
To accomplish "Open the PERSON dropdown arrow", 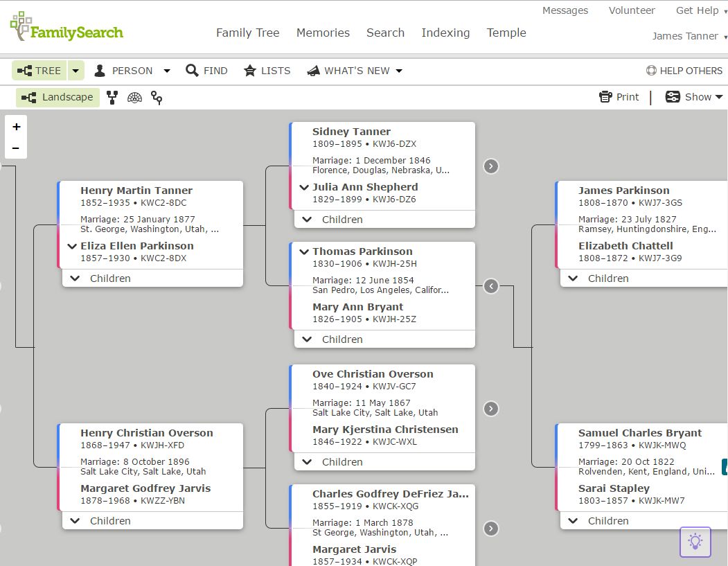I will (x=166, y=70).
